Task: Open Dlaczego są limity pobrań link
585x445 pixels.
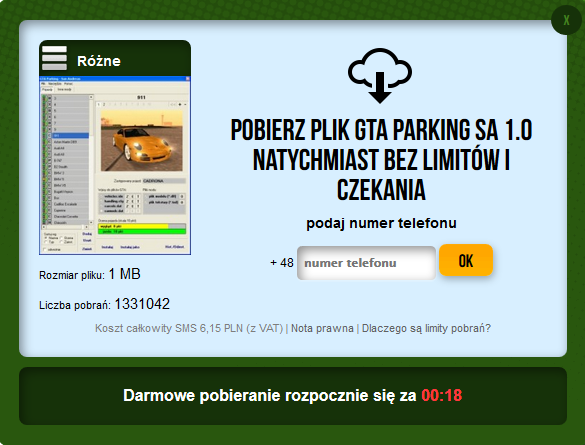Action: (x=426, y=328)
